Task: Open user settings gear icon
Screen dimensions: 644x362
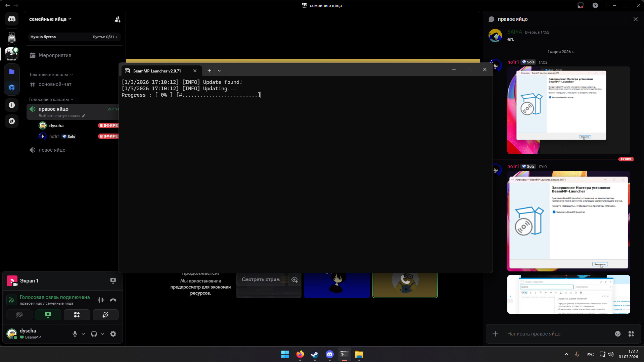Action: point(113,334)
